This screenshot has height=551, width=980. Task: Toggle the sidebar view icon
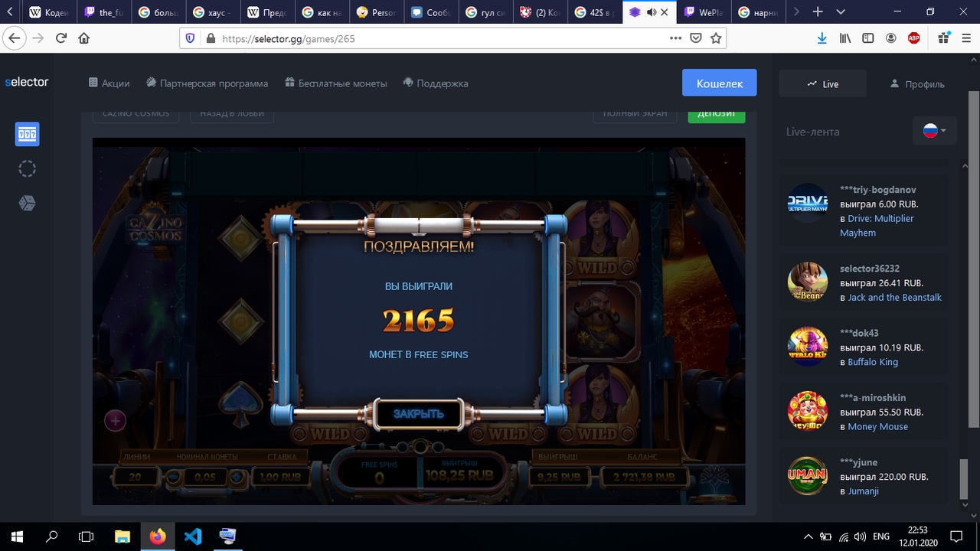(x=867, y=38)
